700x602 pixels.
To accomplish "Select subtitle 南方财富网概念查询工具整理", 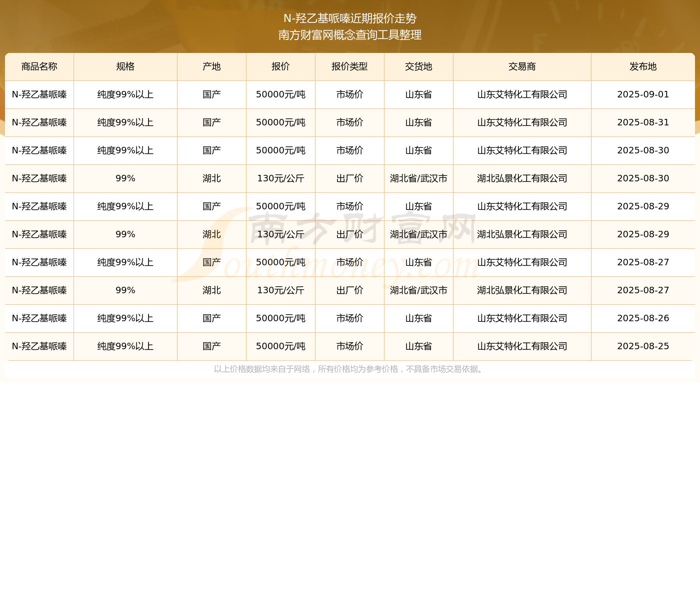I will point(350,35).
